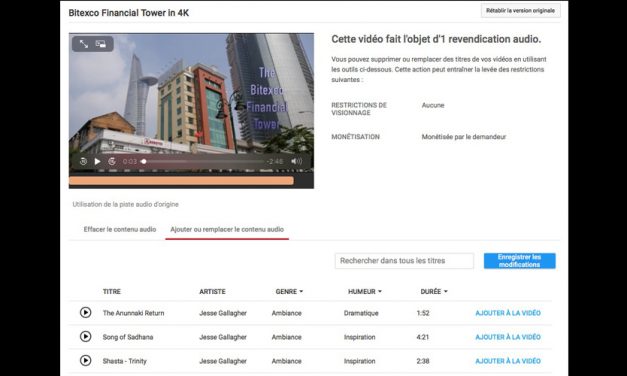Preview Song of Sadhana track
The width and height of the screenshot is (627, 376).
pyautogui.click(x=85, y=336)
